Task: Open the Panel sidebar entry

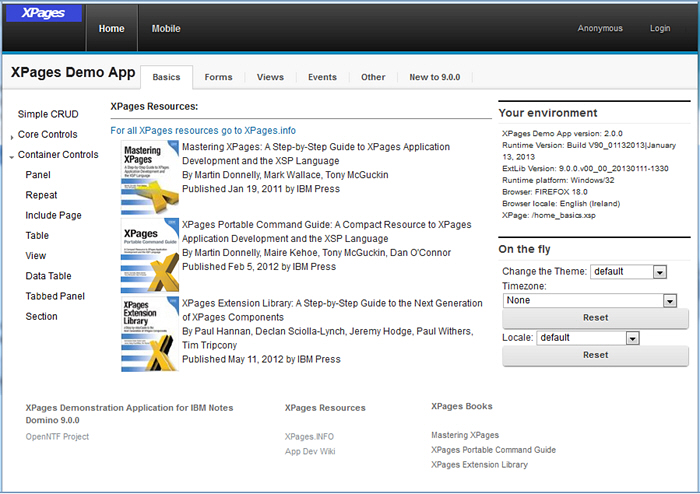Action: pos(38,175)
